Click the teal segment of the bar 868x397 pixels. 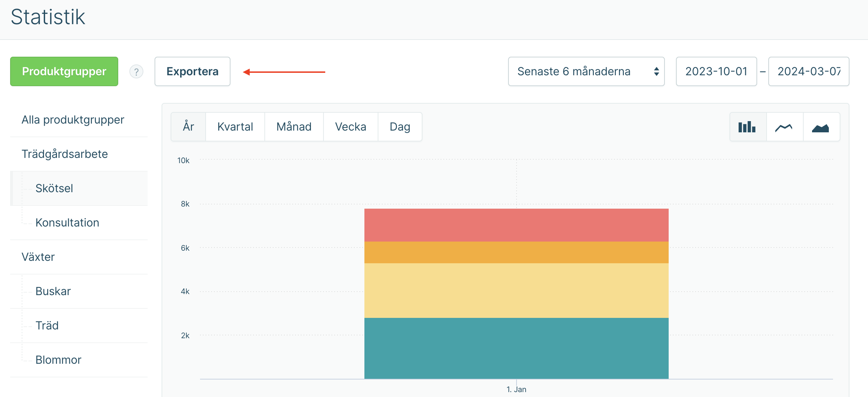coord(516,348)
